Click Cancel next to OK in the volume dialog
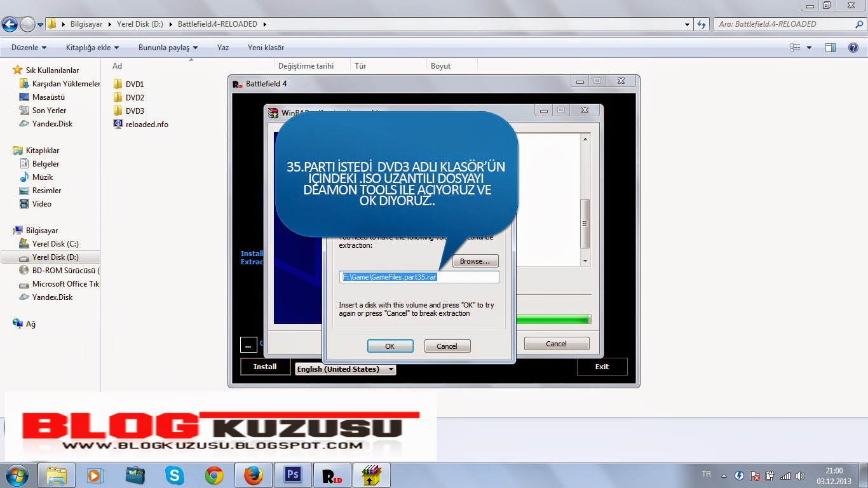 pos(447,346)
